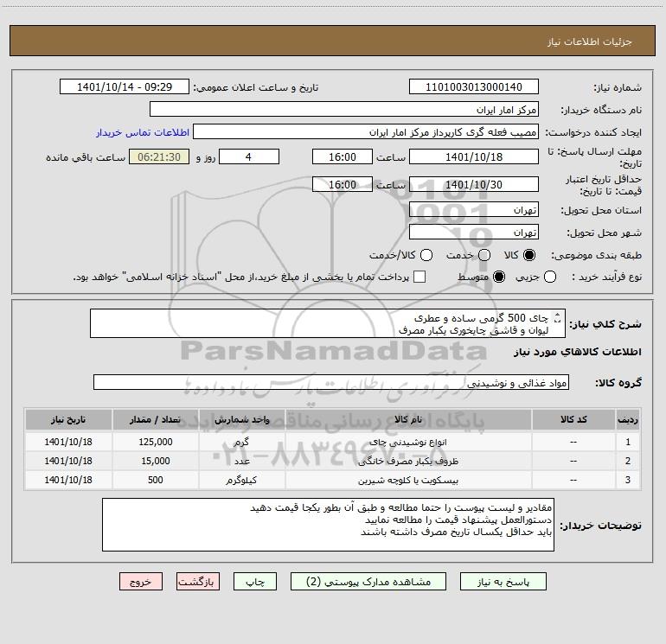Click the بازگشت back button

pyautogui.click(x=198, y=582)
